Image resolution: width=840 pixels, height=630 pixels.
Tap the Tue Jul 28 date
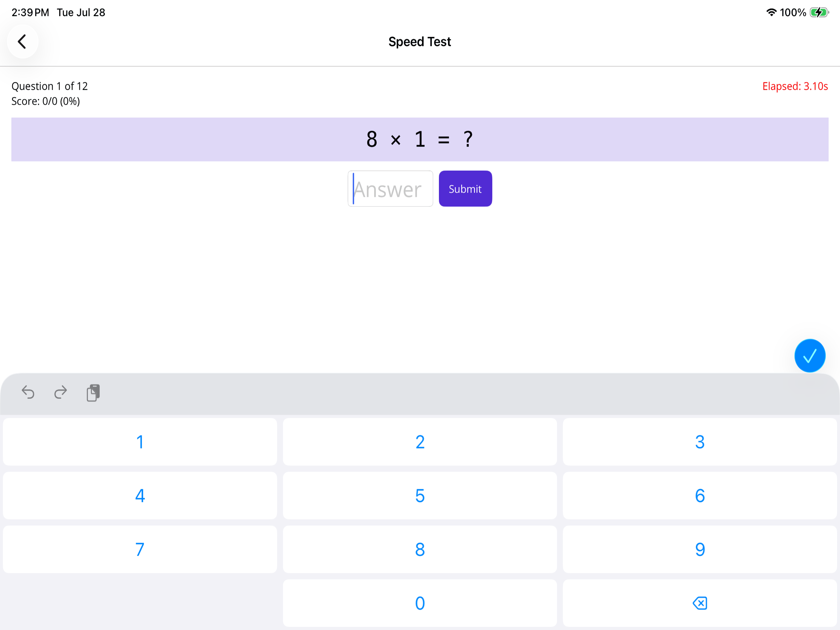click(x=81, y=13)
